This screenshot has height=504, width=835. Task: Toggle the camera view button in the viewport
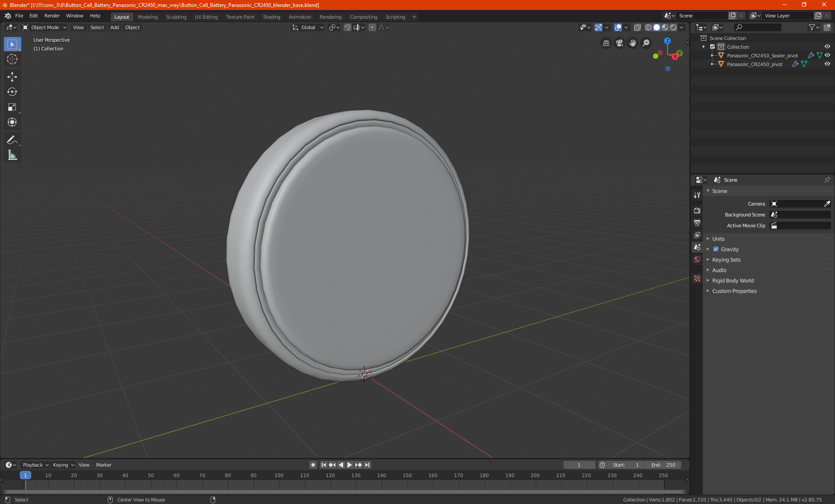click(x=619, y=43)
